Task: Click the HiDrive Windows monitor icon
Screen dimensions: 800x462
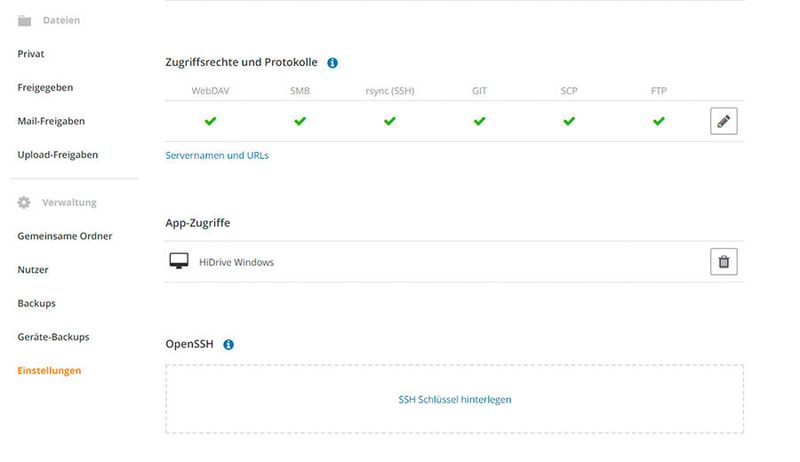Action: [179, 262]
